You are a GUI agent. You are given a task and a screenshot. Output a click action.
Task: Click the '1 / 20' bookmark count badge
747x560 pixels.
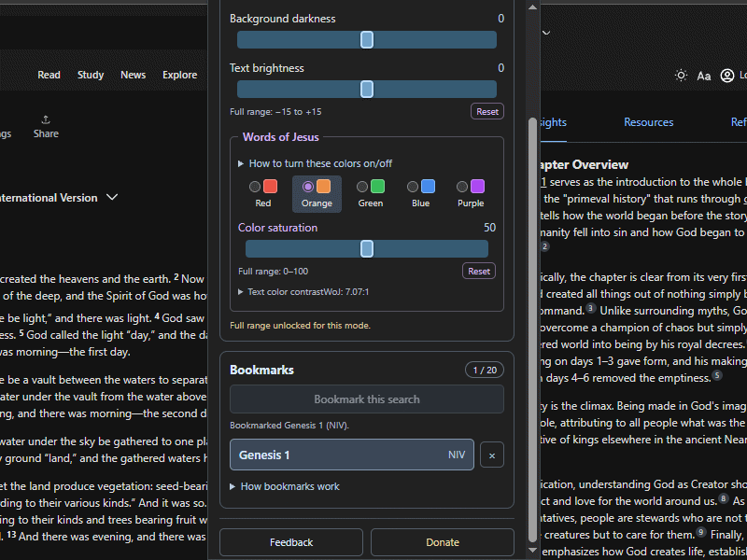pos(485,371)
